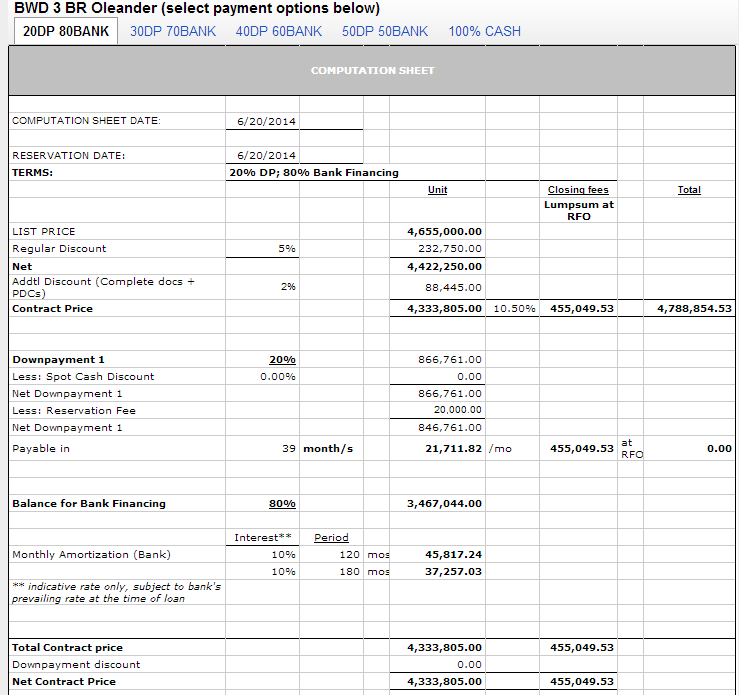The image size is (739, 695).
Task: Click the Balance for Bank Financing label
Action: click(89, 504)
